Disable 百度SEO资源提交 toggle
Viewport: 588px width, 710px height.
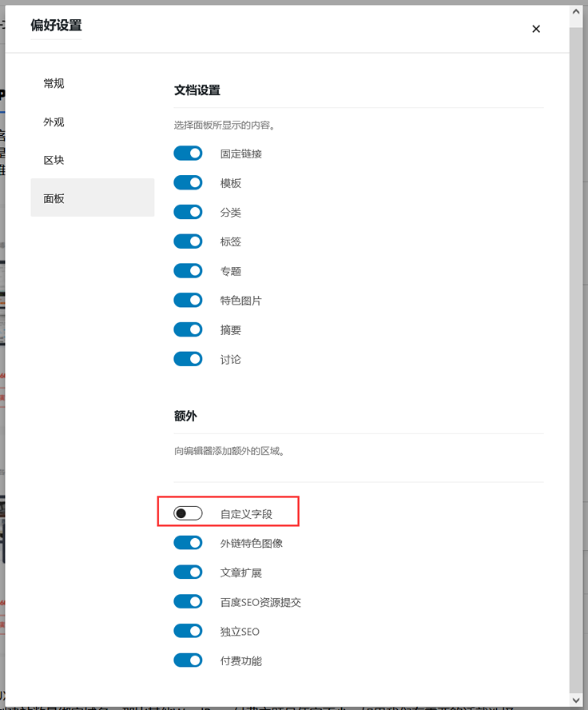[x=188, y=602]
